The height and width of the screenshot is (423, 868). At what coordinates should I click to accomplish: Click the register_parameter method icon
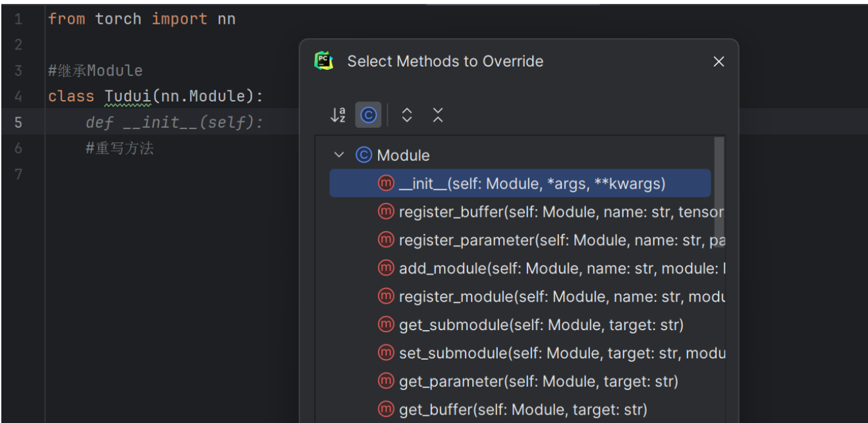[x=386, y=240]
